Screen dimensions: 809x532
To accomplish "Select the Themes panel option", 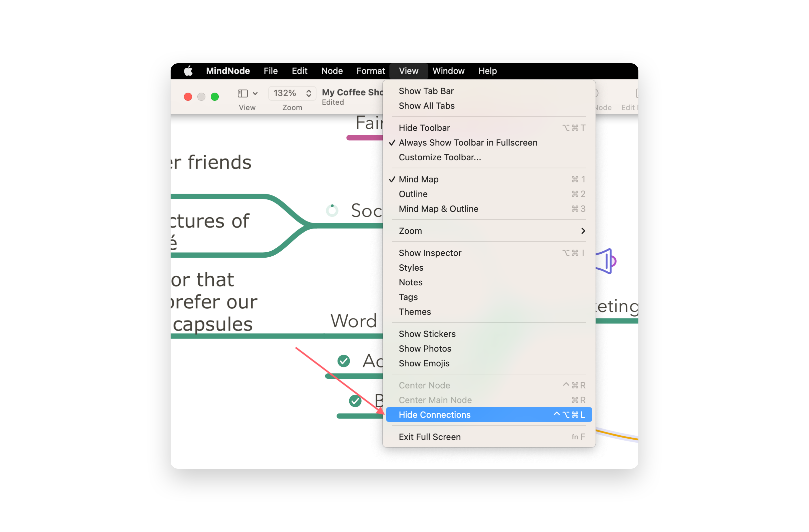I will click(415, 312).
